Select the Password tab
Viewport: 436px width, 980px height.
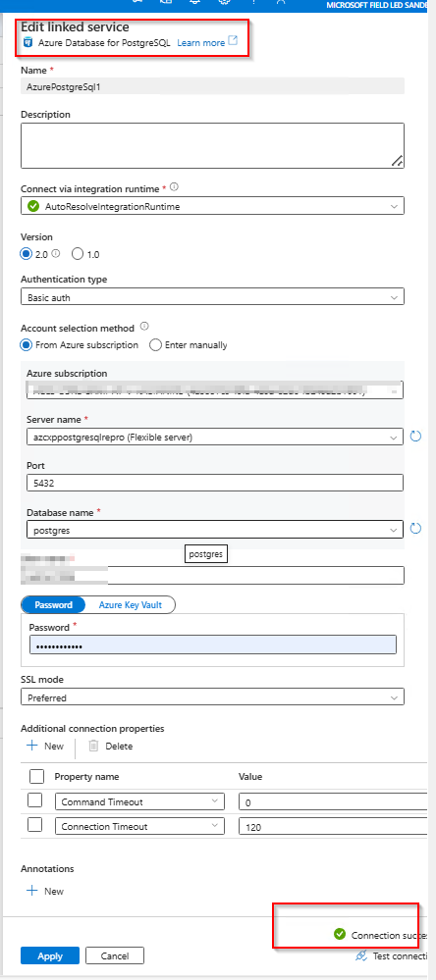tap(54, 605)
